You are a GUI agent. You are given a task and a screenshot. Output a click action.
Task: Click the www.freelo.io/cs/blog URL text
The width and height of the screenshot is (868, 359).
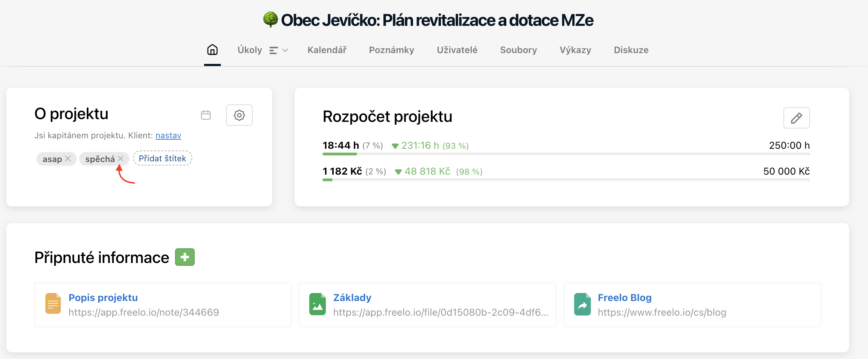[662, 312]
